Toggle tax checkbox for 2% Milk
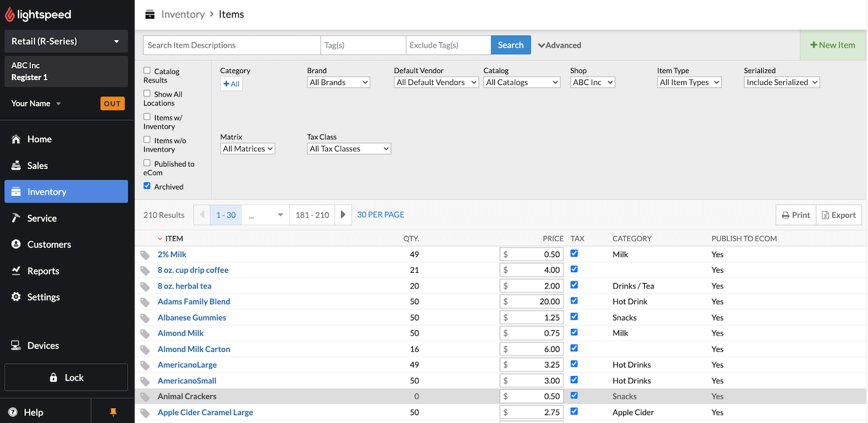The height and width of the screenshot is (423, 868). [574, 253]
